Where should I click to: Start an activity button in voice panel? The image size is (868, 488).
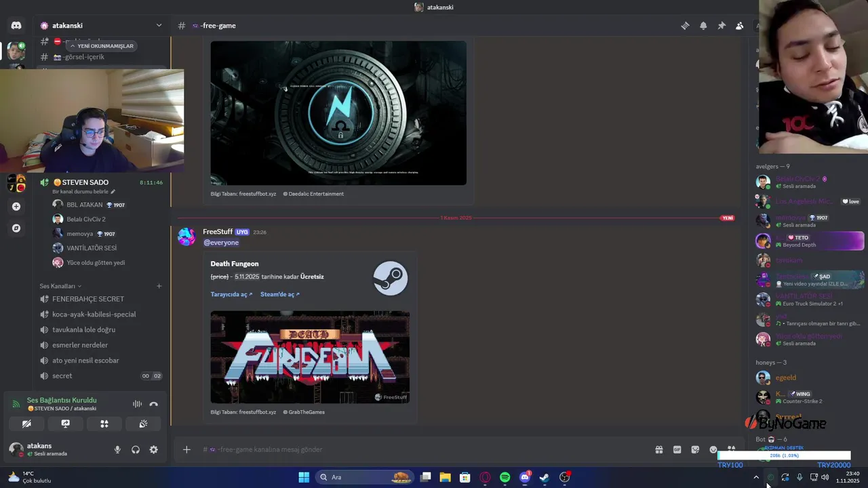tap(104, 424)
